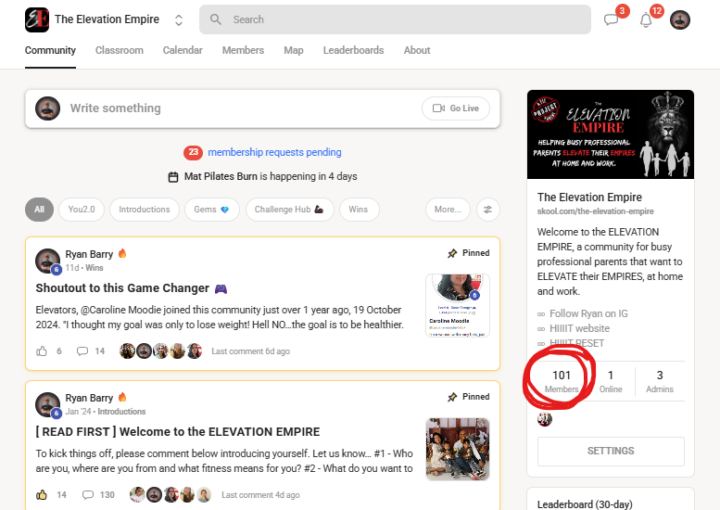720x510 pixels.
Task: Open Ryan Barry avatar on READ FIRST post
Action: (x=48, y=404)
